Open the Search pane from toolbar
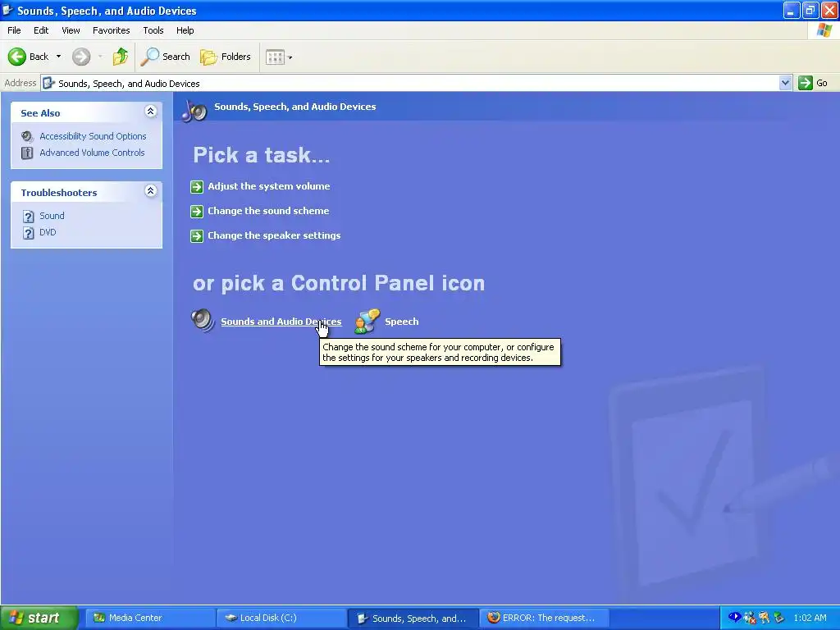Screen dimensions: 840x630 165,57
